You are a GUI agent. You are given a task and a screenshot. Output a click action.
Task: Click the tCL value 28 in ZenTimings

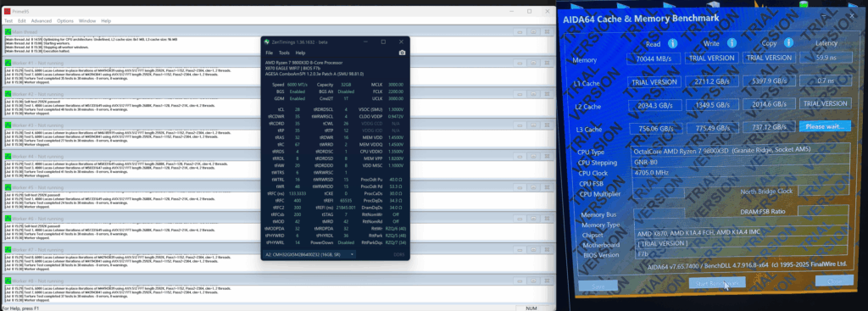tap(298, 109)
